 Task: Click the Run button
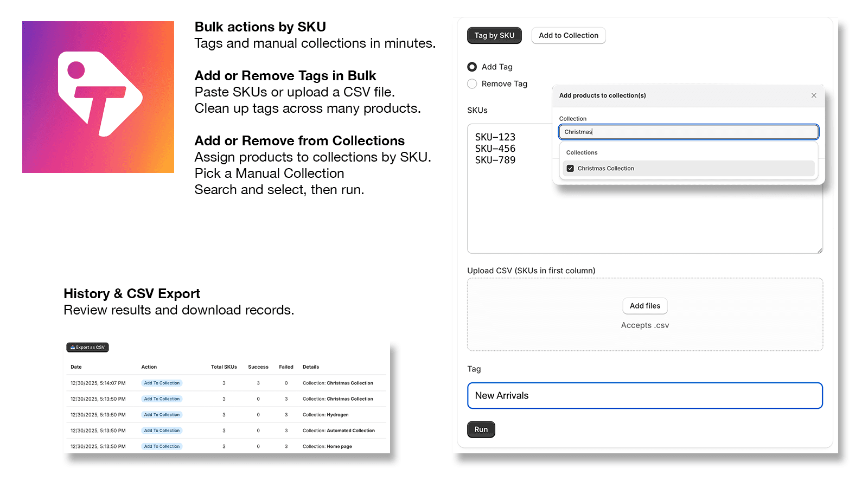click(x=481, y=429)
